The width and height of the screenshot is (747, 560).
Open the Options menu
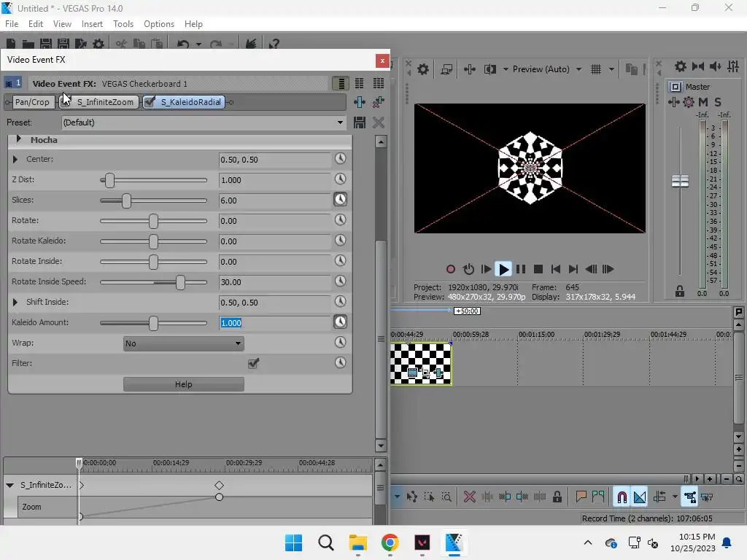(x=158, y=24)
